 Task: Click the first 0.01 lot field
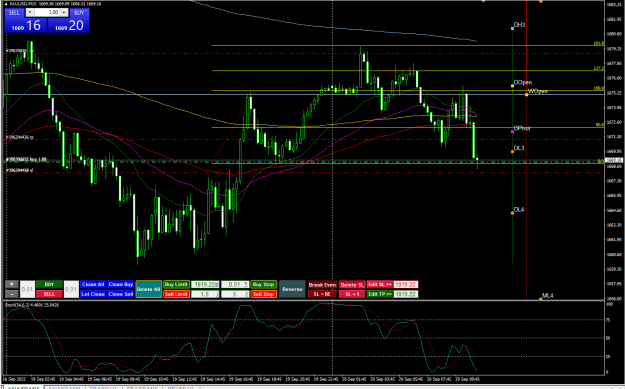[27, 289]
